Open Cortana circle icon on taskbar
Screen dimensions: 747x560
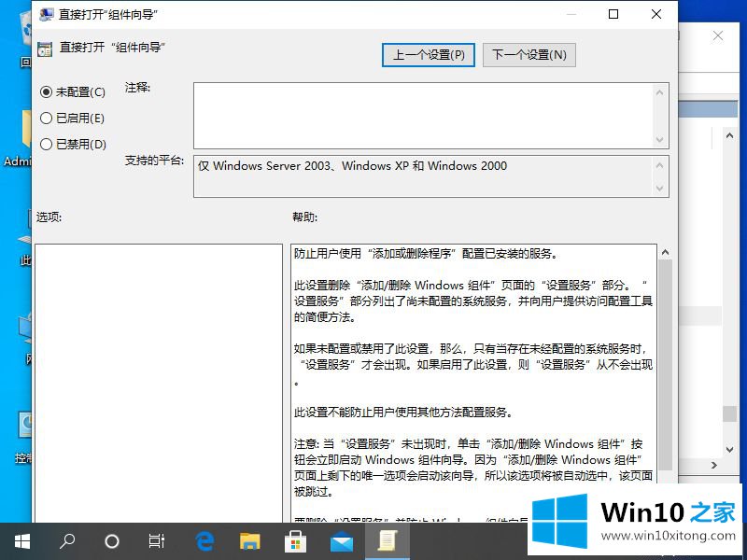112,541
